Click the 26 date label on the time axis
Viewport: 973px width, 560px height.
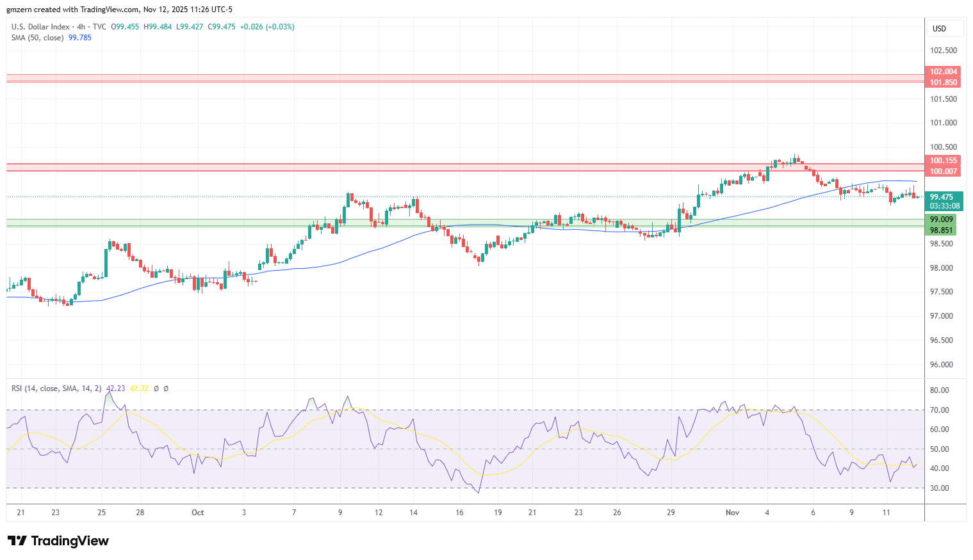click(x=617, y=513)
